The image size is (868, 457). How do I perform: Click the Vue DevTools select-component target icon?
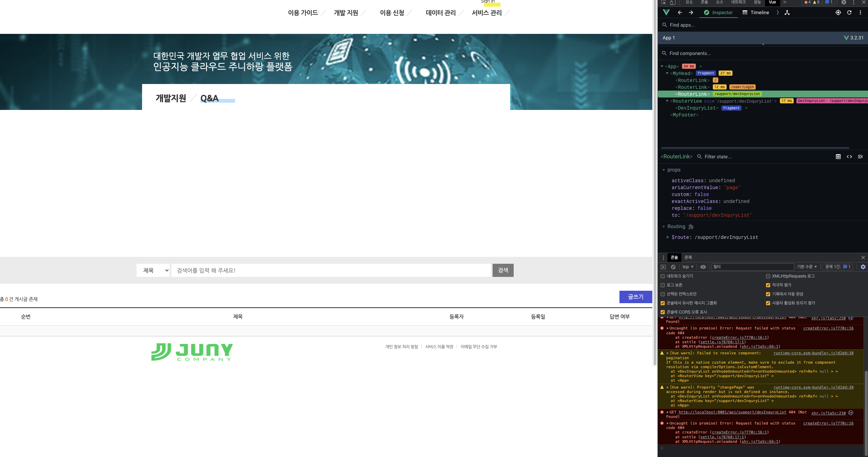pos(838,12)
